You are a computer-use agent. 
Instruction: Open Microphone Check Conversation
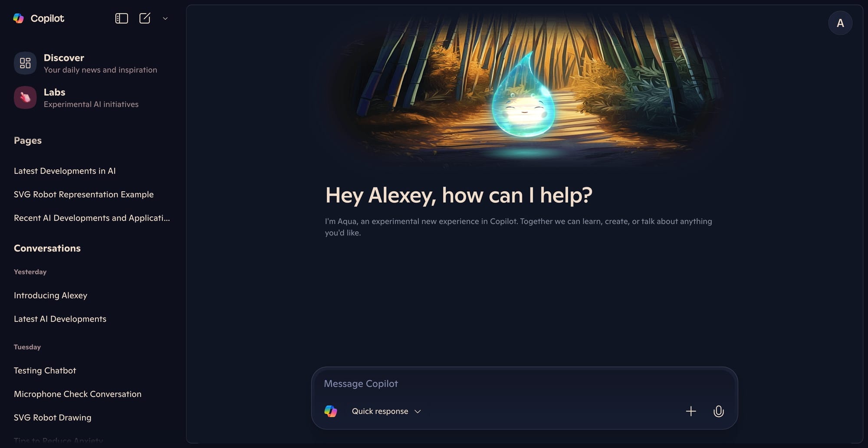[78, 394]
